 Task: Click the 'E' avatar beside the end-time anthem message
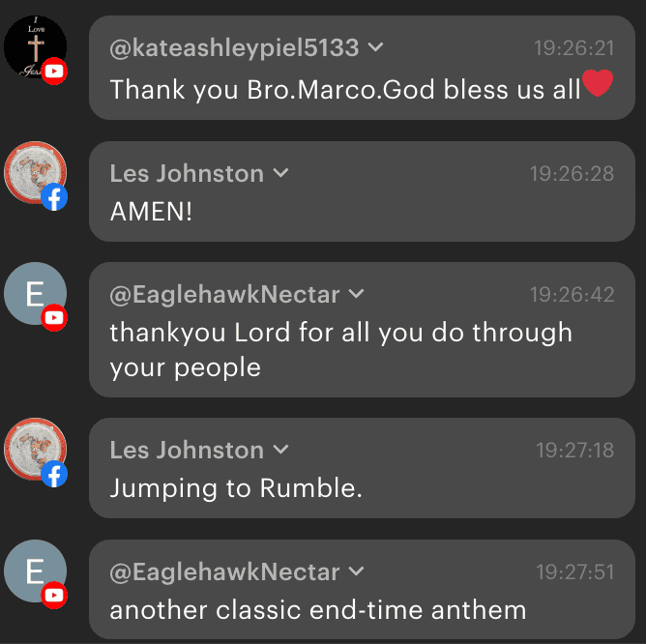(x=34, y=571)
